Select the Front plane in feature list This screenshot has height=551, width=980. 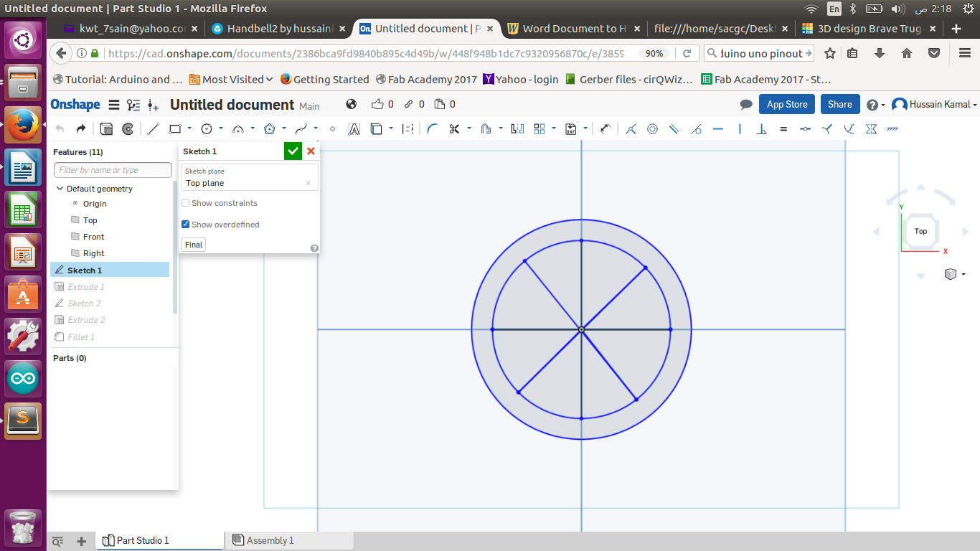coord(93,237)
